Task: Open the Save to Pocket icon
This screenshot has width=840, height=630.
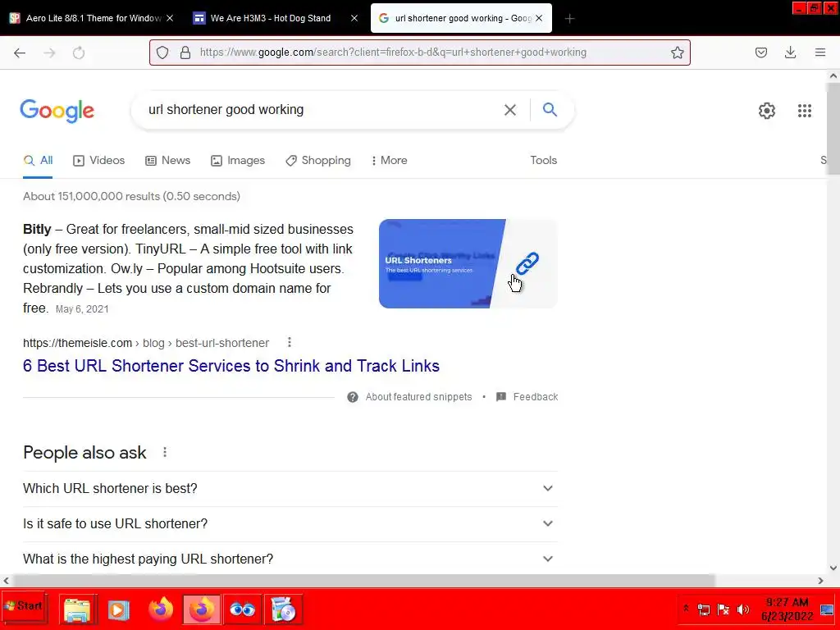Action: point(761,52)
